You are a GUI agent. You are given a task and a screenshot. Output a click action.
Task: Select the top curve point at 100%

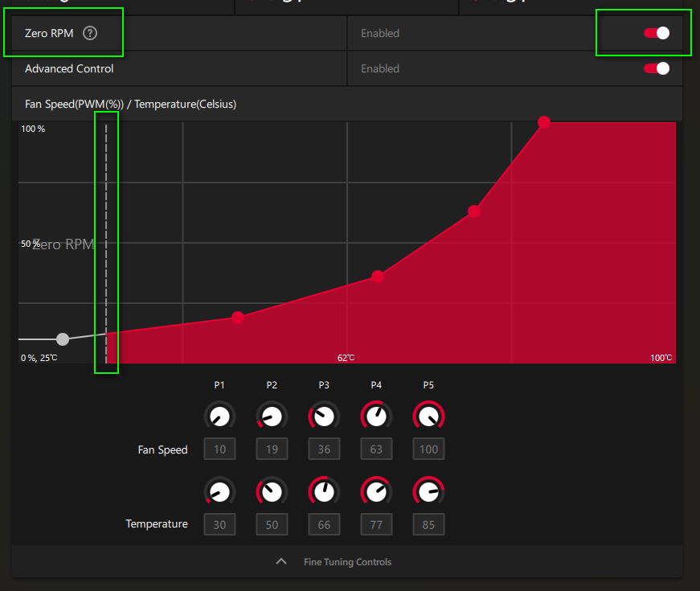click(x=544, y=122)
